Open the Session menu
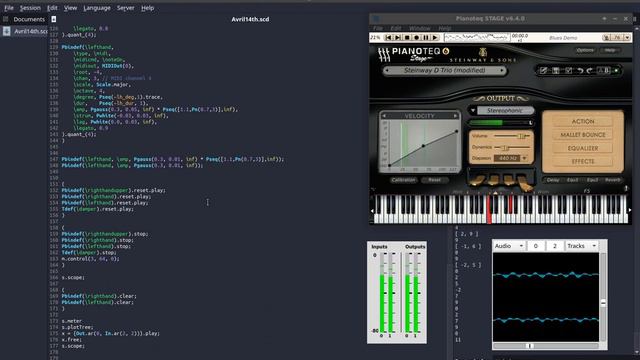640x360 pixels. (30, 8)
